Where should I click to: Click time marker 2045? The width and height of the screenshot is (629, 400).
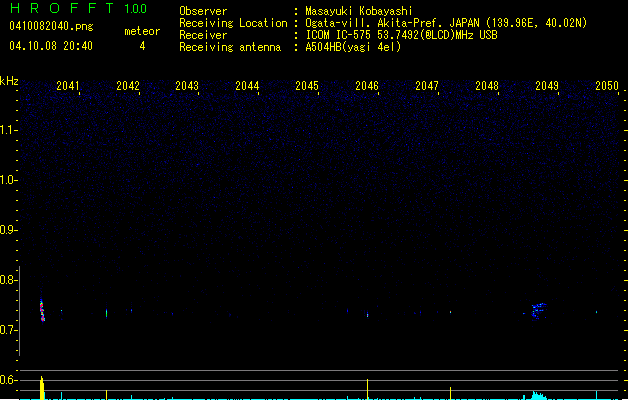point(307,86)
